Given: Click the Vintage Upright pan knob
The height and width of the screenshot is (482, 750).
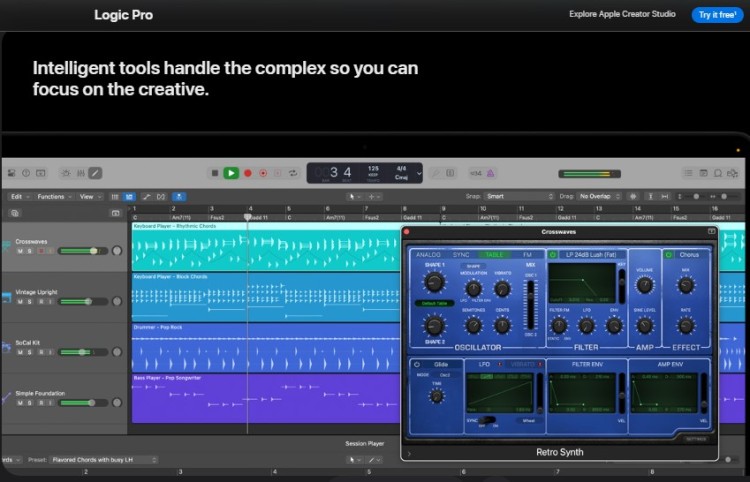Looking at the screenshot, I should (x=117, y=301).
